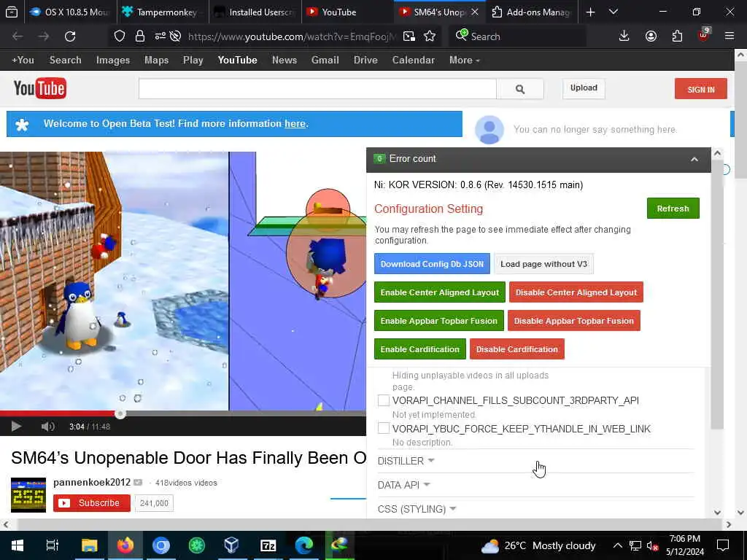Open the tracking protection shield icon

click(x=120, y=36)
